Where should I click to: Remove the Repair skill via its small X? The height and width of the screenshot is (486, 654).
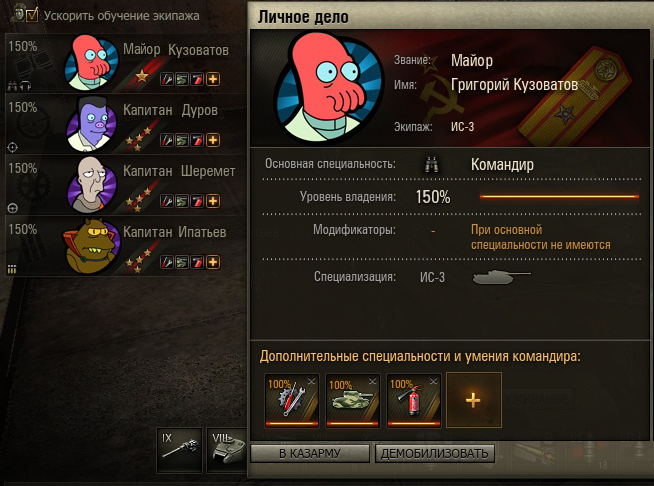pos(312,381)
